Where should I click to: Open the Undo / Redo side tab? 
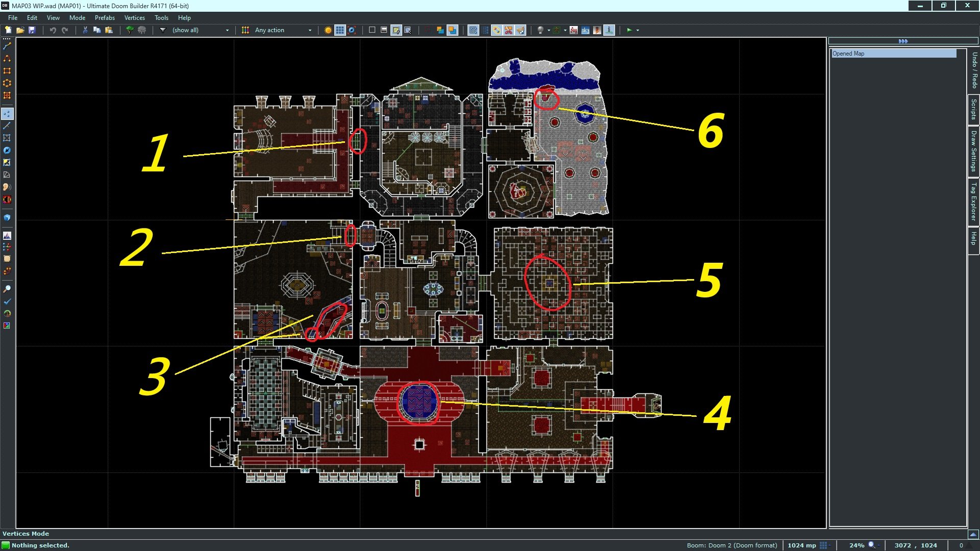974,71
